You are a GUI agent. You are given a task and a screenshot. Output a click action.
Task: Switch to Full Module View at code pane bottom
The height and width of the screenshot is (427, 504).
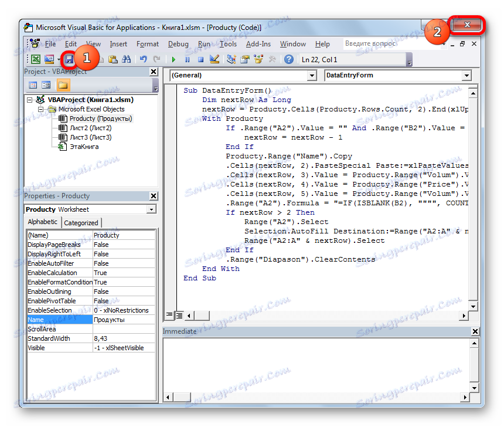[x=179, y=316]
